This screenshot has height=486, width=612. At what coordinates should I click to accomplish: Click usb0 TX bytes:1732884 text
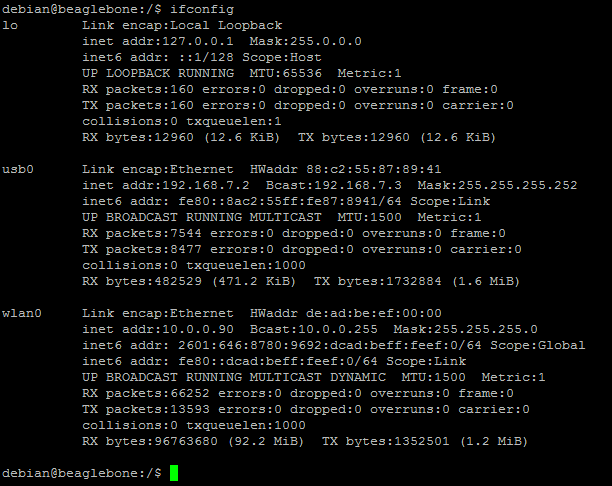pyautogui.click(x=377, y=281)
